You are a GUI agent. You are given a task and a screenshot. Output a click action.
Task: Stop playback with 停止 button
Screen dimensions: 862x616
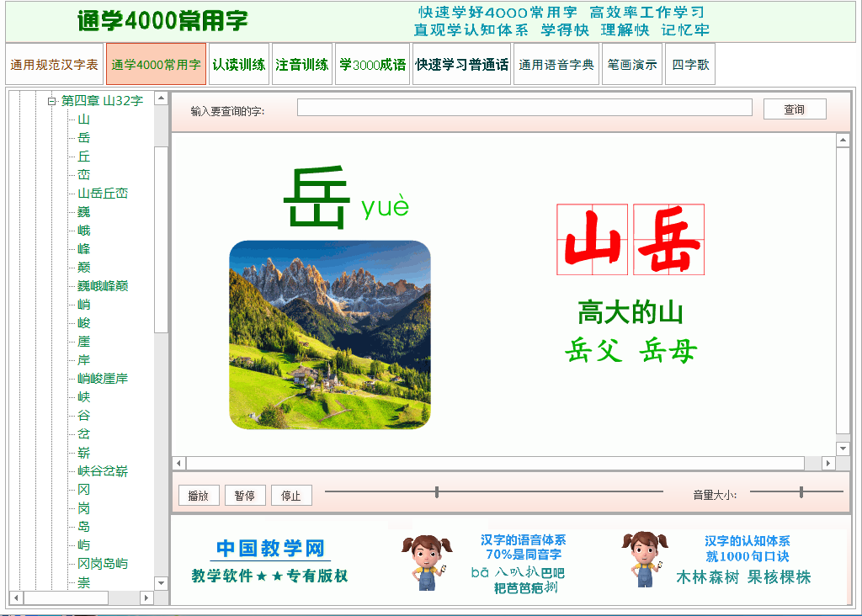[291, 496]
